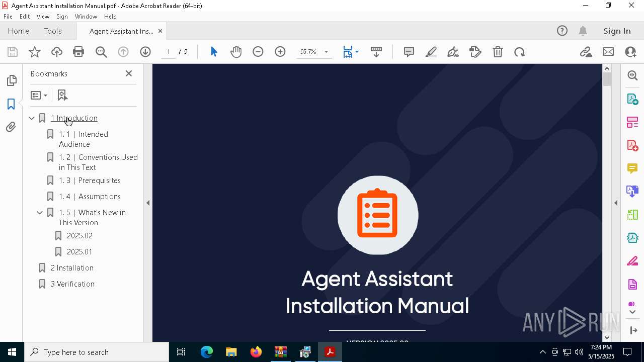Go to the previous page arrow
644x362 pixels.
123,52
